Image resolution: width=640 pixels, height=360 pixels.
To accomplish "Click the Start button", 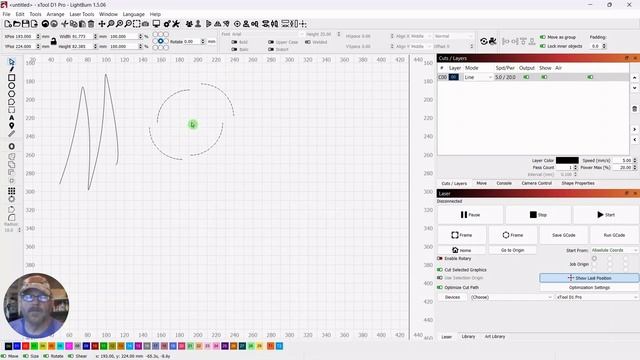I will pos(606,215).
